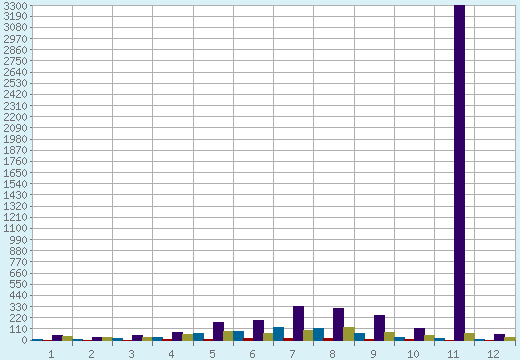Click the y-axis label 3300
Screen dimensions: 520x360
coord(15,6)
